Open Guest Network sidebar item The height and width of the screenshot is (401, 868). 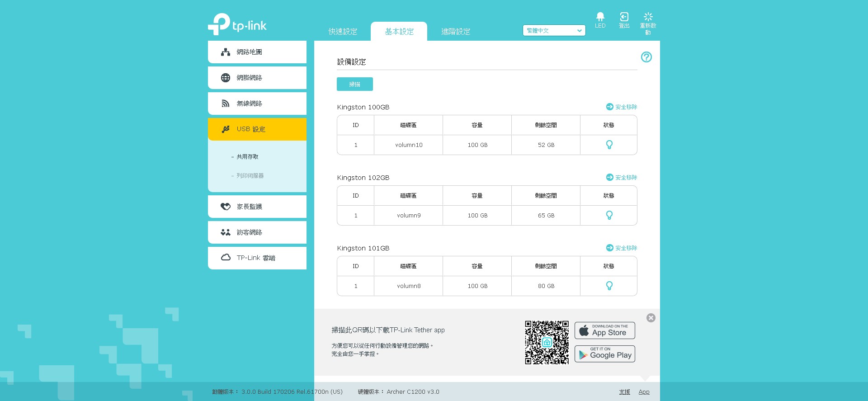[x=257, y=232]
